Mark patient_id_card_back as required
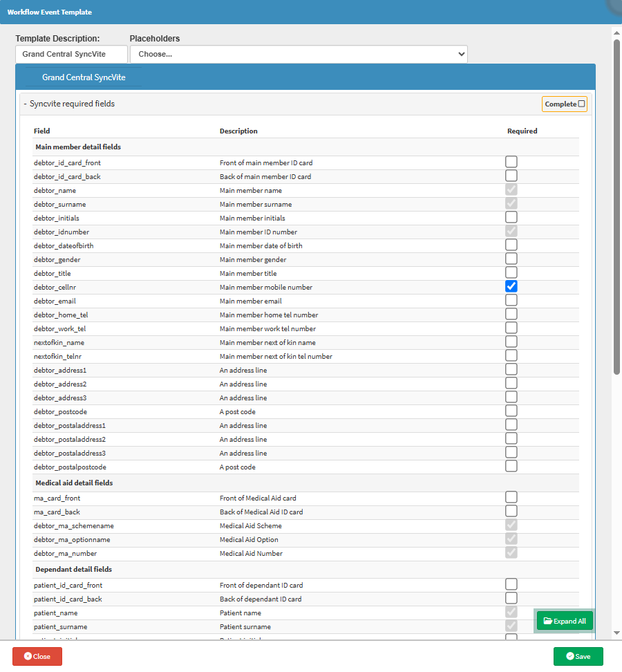This screenshot has width=622, height=672. [x=511, y=598]
